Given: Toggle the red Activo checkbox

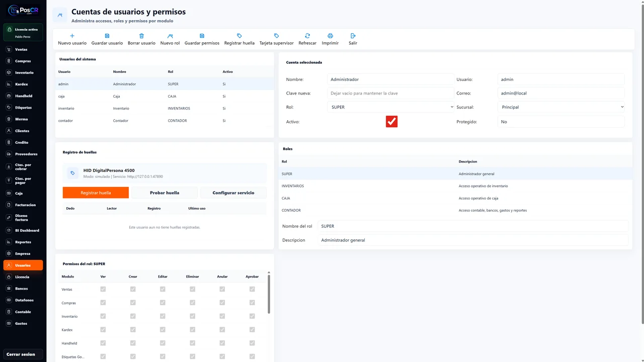Looking at the screenshot, I should [x=391, y=121].
